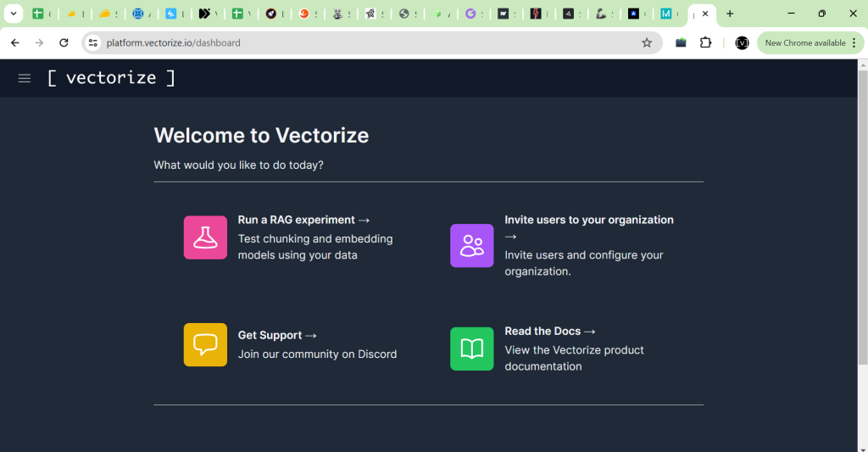Bookmark this page with the star icon

[647, 42]
